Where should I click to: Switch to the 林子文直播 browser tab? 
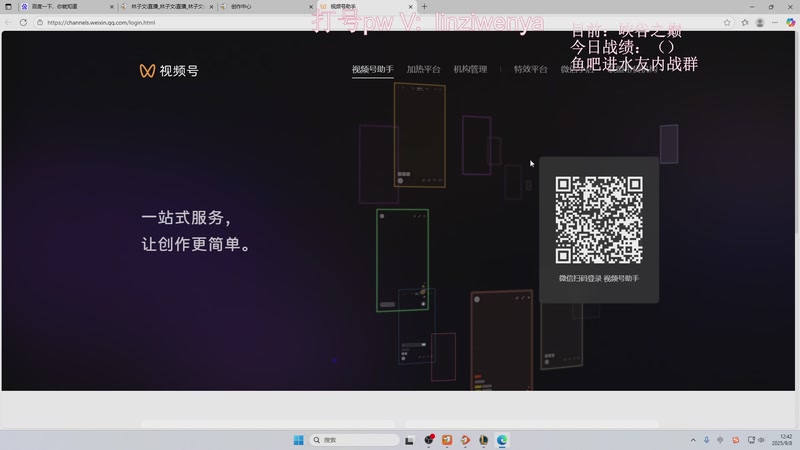click(165, 7)
